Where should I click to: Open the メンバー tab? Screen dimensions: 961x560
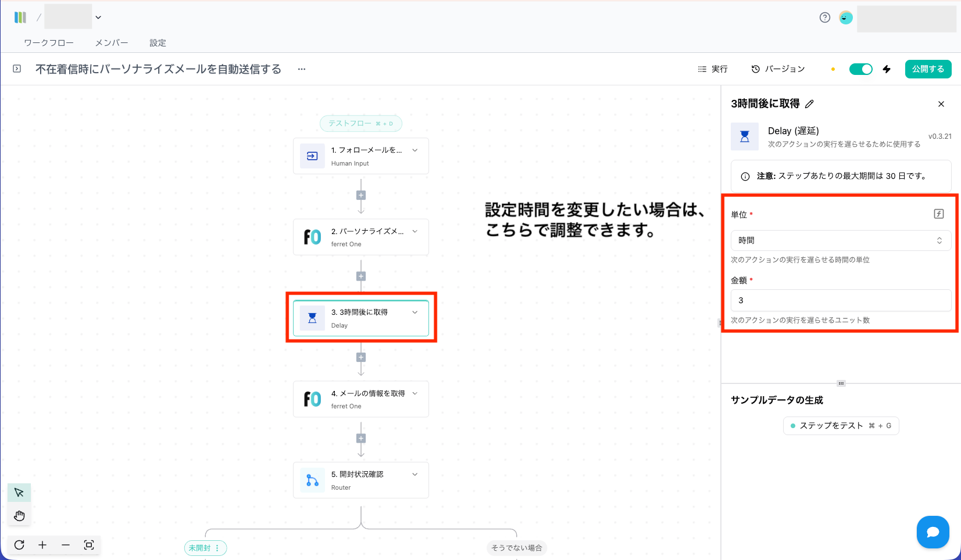pos(112,43)
